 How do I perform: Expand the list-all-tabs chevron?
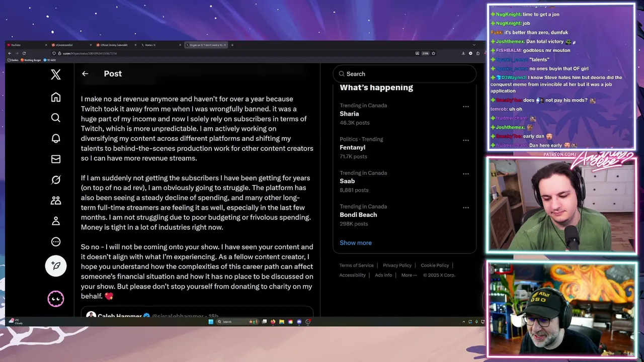tap(474, 45)
